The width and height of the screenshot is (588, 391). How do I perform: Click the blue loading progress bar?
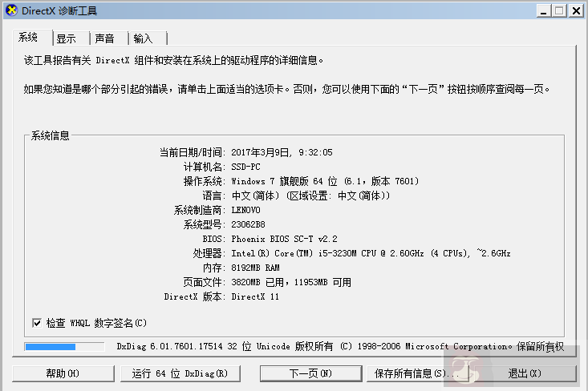(64, 347)
